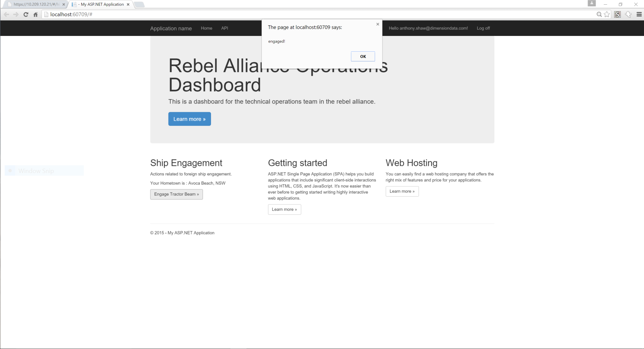Click Learn more under Web Hosting
The width and height of the screenshot is (644, 349).
(x=402, y=191)
